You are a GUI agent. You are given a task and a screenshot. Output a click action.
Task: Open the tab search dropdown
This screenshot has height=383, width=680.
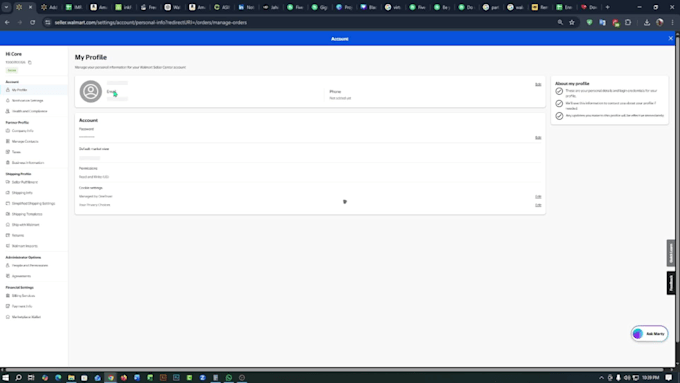[x=6, y=7]
